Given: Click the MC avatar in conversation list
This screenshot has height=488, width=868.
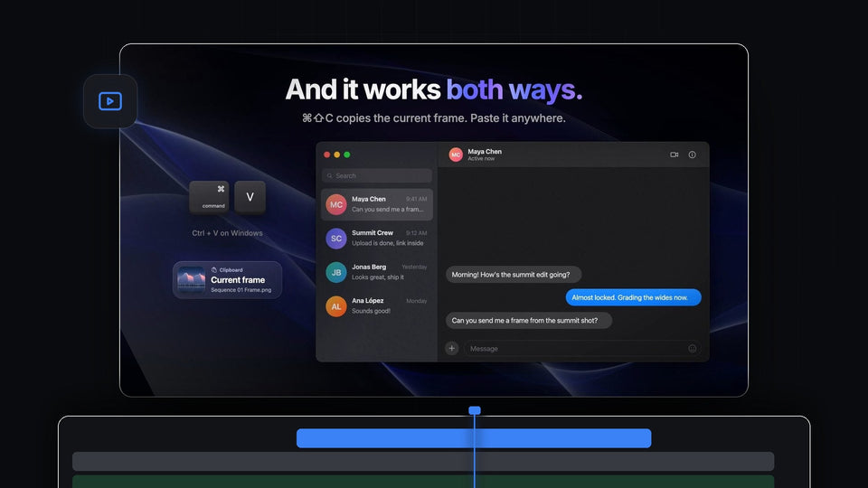Looking at the screenshot, I should coord(336,205).
